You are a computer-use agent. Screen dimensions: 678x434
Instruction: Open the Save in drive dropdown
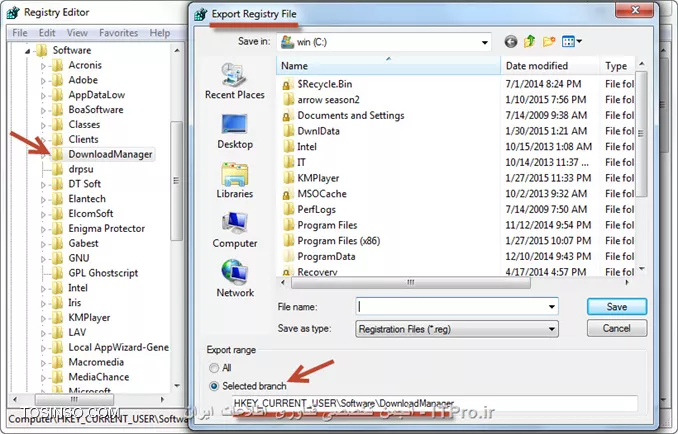pos(485,42)
